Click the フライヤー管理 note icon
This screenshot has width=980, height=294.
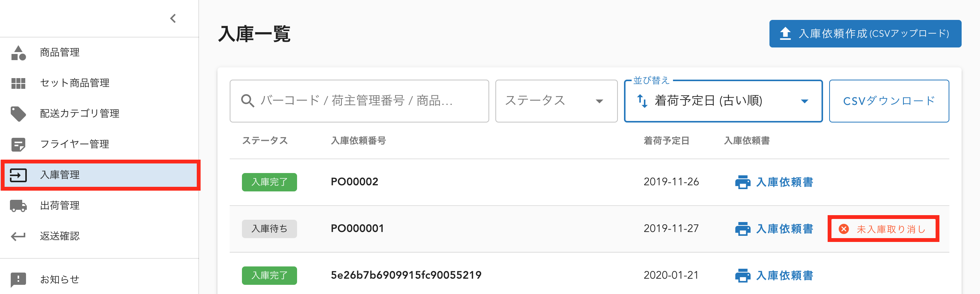(18, 144)
